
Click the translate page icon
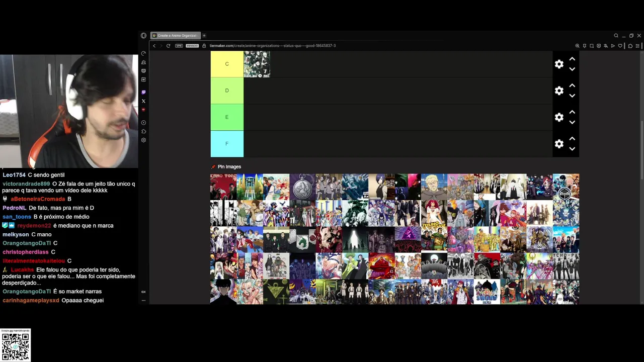click(x=606, y=46)
